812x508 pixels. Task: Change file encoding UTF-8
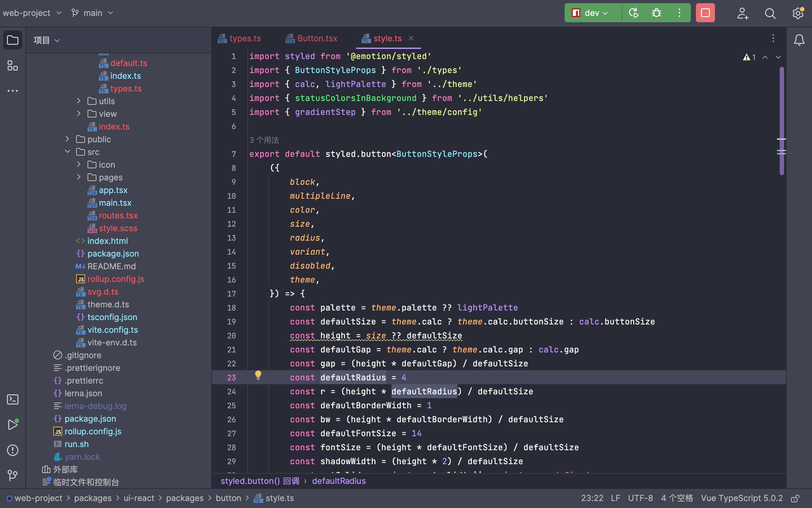640,498
